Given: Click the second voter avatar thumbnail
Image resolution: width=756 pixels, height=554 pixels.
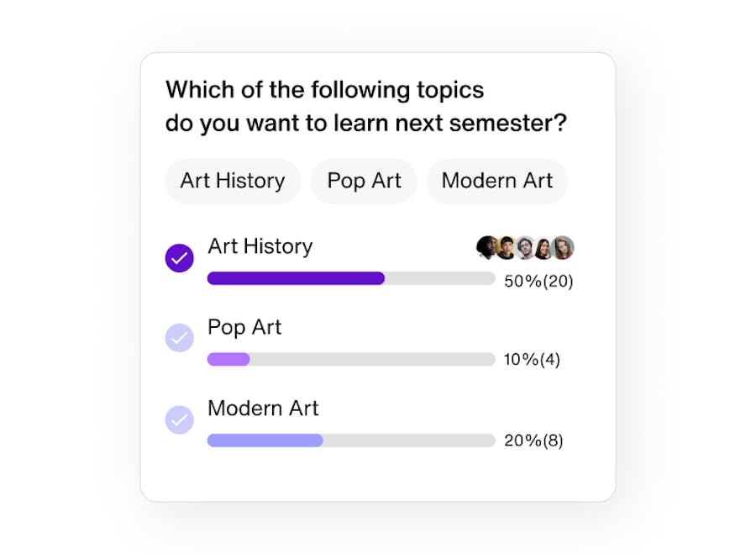Looking at the screenshot, I should point(507,247).
